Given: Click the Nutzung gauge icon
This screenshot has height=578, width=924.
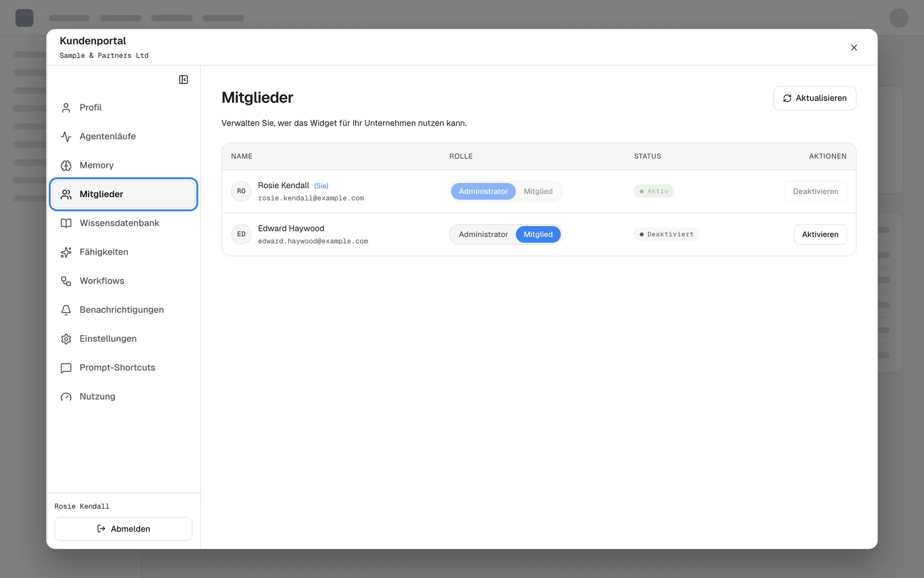Looking at the screenshot, I should point(66,397).
